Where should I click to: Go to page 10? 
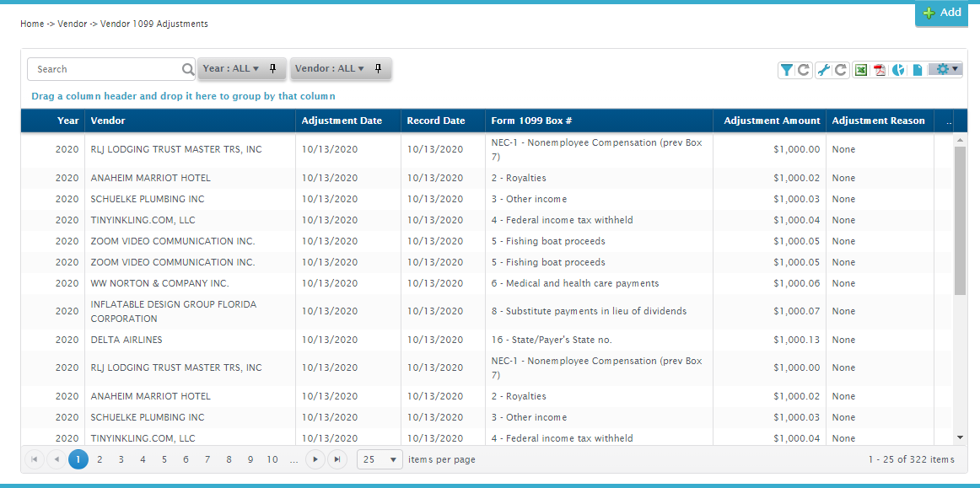click(x=272, y=460)
